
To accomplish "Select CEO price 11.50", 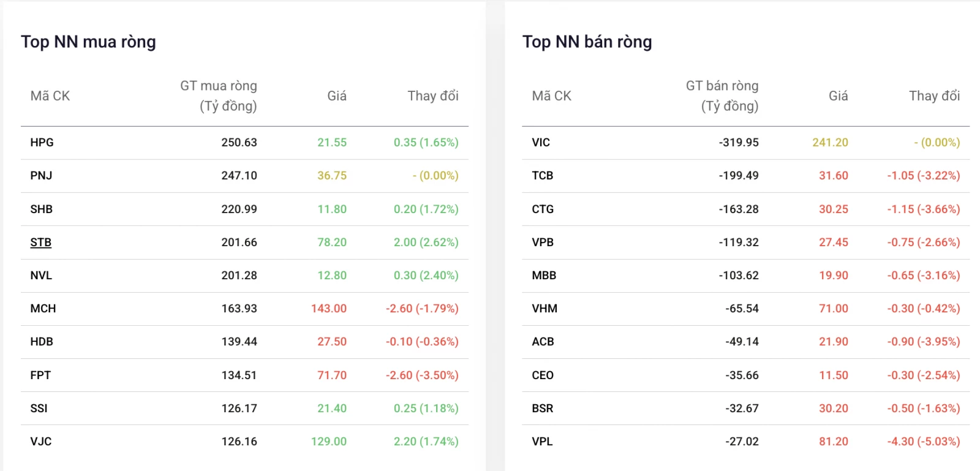I will click(x=834, y=375).
